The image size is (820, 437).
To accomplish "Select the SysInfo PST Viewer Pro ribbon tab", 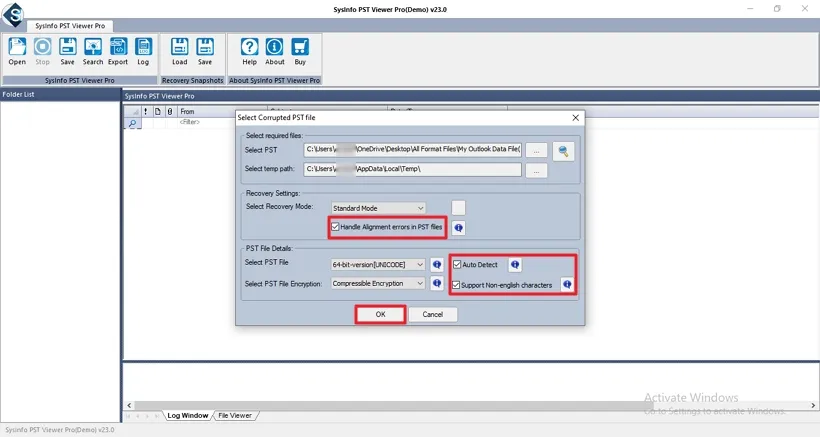I will coord(70,26).
